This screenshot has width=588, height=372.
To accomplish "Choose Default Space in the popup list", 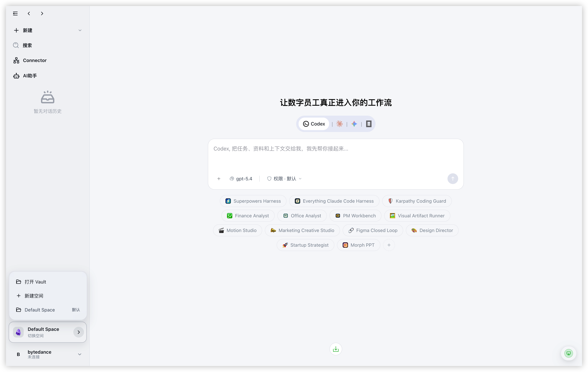I will tap(48, 310).
